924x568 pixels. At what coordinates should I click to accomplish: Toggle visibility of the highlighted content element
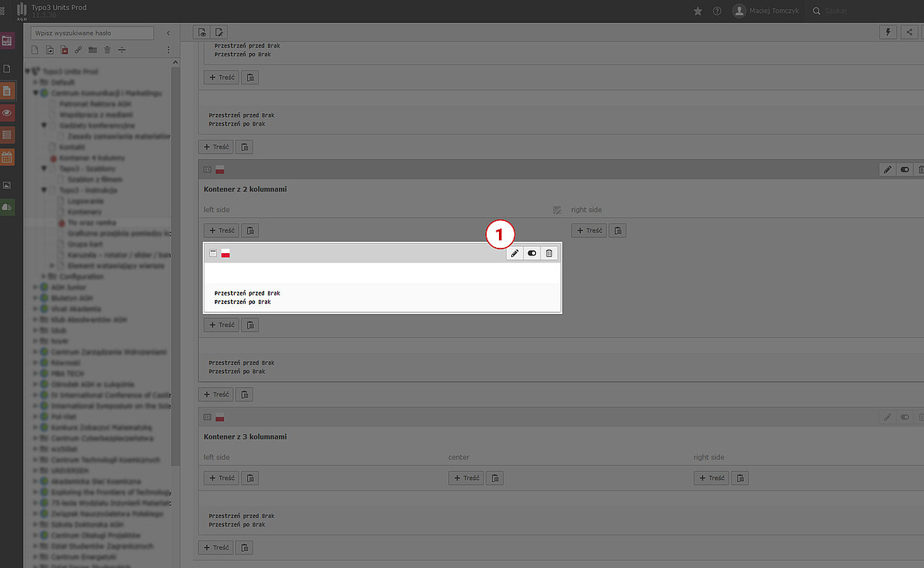(532, 253)
